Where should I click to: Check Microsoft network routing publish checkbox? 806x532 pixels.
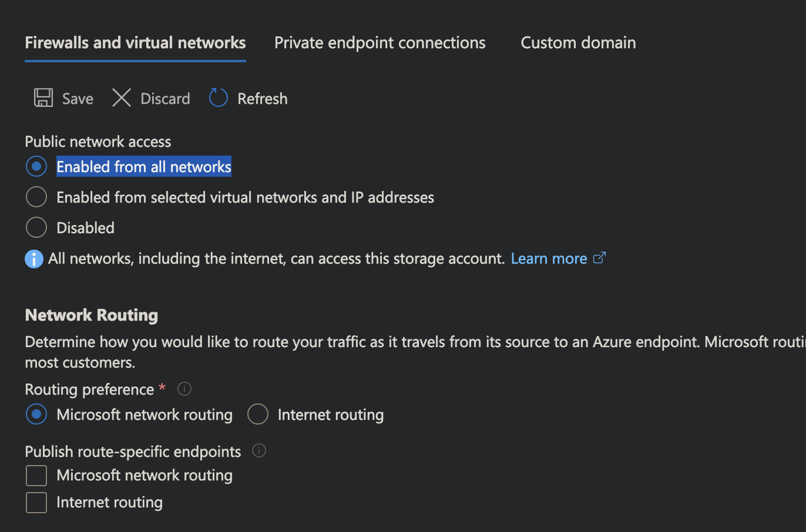pos(36,476)
